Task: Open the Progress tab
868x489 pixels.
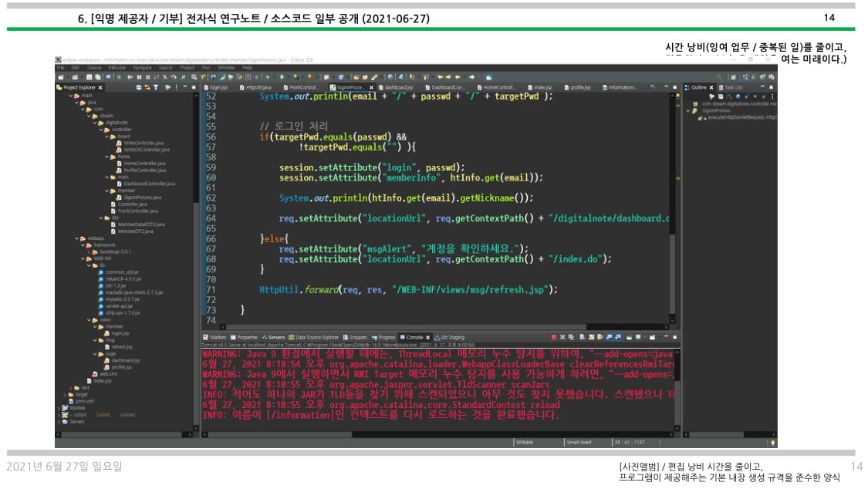Action: (383, 337)
